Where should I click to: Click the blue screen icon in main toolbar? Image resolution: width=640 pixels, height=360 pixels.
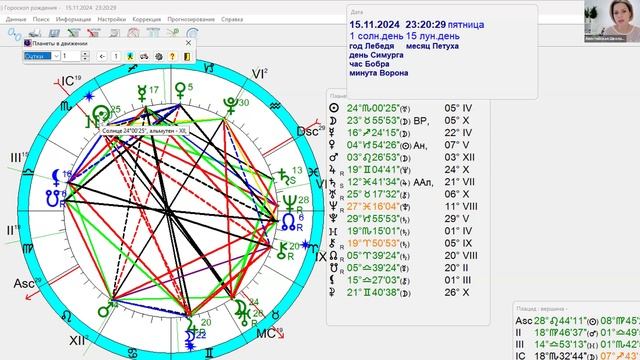click(54, 33)
